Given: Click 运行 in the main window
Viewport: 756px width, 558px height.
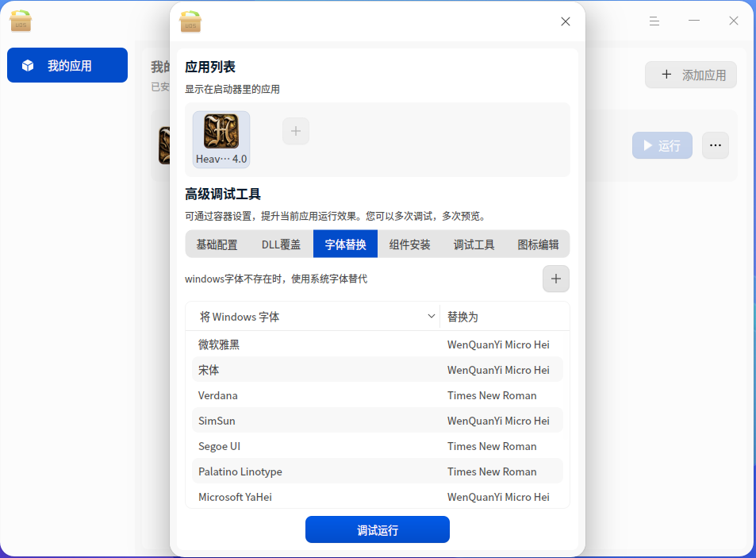Looking at the screenshot, I should coord(662,145).
